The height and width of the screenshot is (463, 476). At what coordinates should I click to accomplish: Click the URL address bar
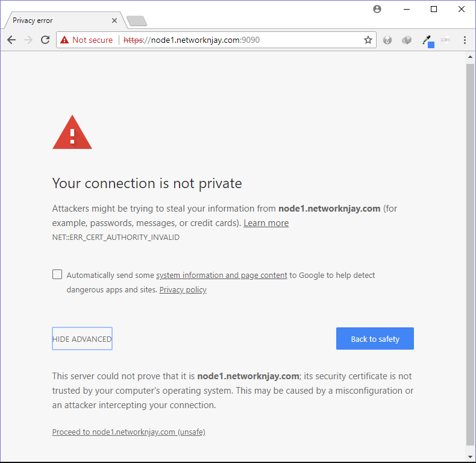pyautogui.click(x=241, y=40)
